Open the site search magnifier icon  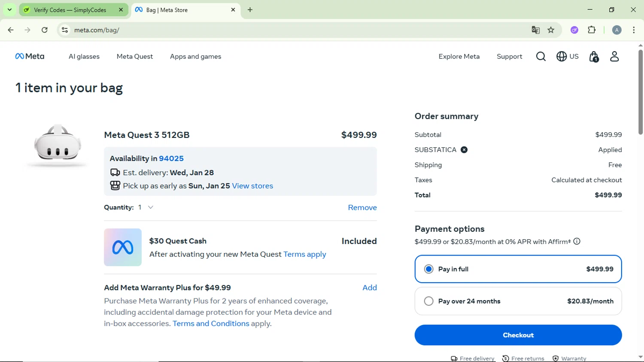pyautogui.click(x=541, y=57)
